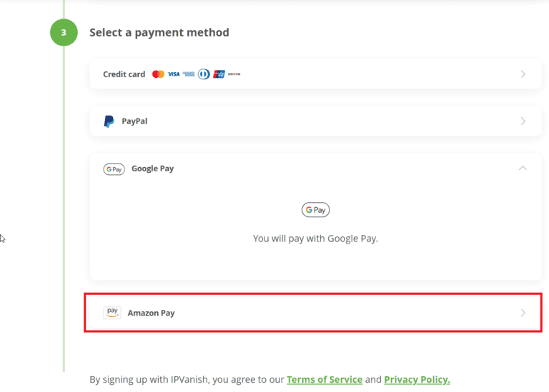Screen dimensions: 549x392
Task: Open the Terms of Service link
Action: [325, 379]
